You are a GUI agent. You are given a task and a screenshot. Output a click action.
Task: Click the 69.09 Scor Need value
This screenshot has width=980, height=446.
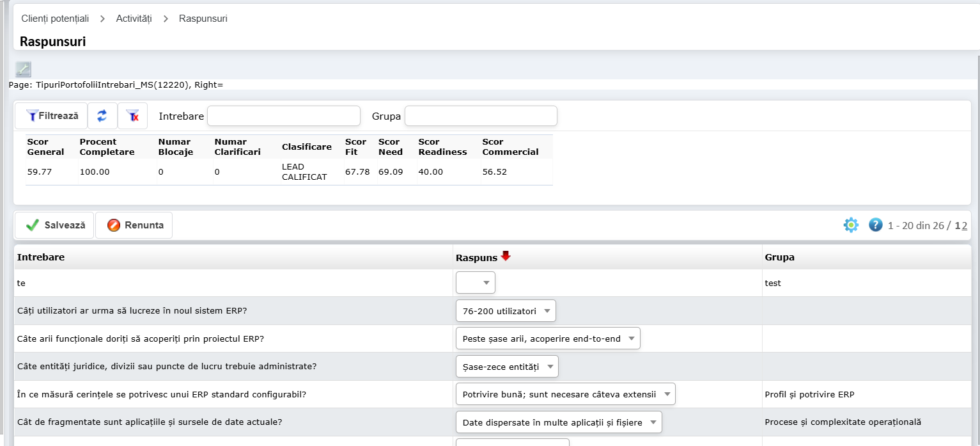391,171
